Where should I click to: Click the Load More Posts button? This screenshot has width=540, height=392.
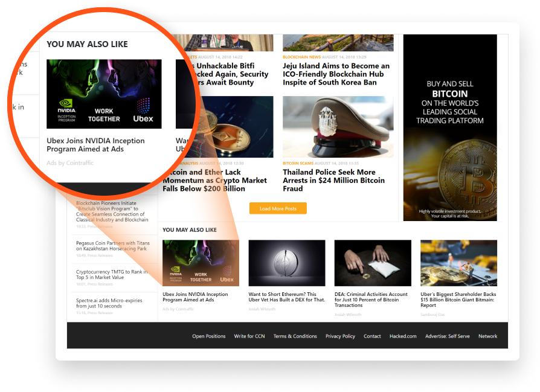[x=278, y=208]
